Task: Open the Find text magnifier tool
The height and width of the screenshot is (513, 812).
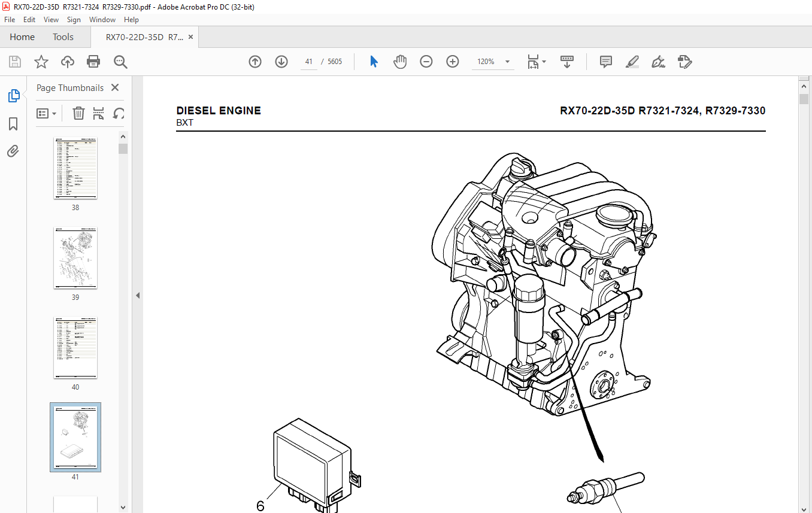Action: [120, 62]
